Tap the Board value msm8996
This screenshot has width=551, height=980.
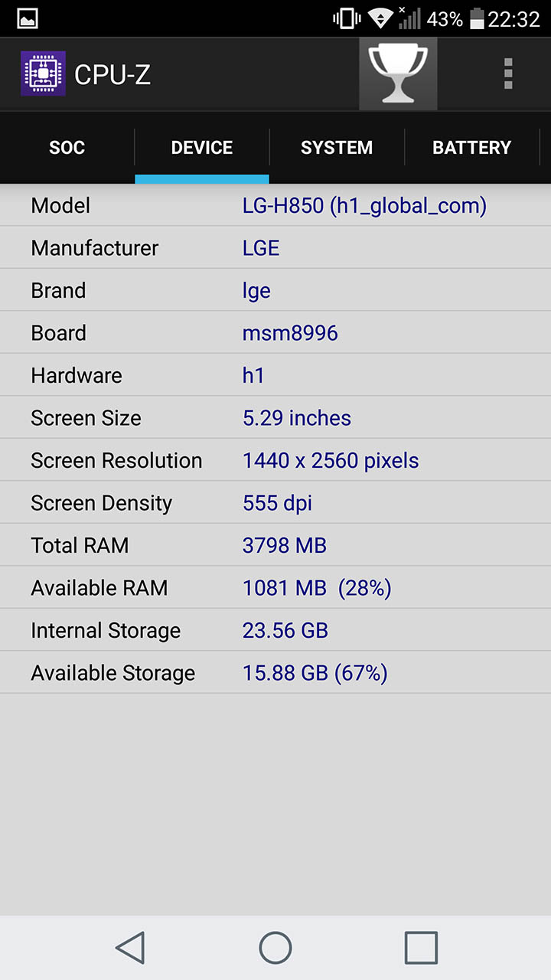click(x=290, y=333)
